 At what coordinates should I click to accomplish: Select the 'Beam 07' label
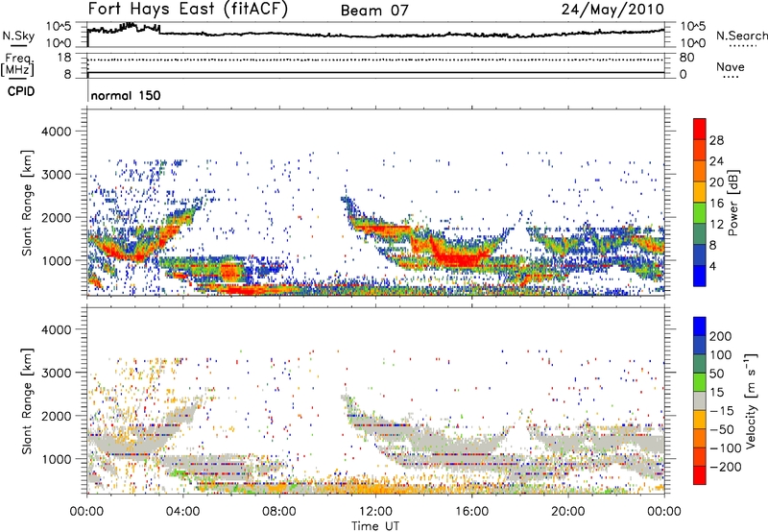(374, 11)
